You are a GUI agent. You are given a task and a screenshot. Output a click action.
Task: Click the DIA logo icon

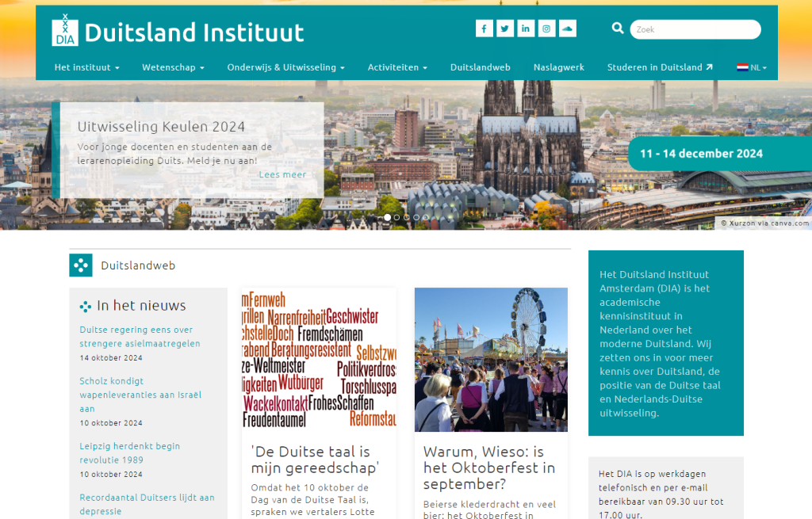(65, 31)
